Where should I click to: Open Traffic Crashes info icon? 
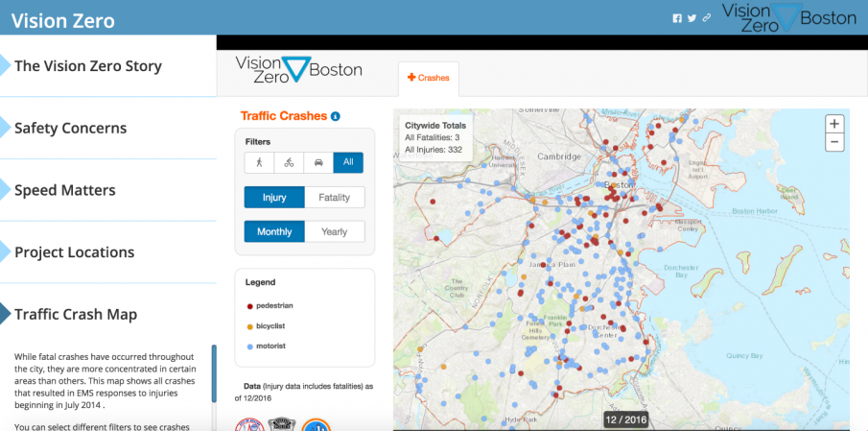(x=335, y=116)
